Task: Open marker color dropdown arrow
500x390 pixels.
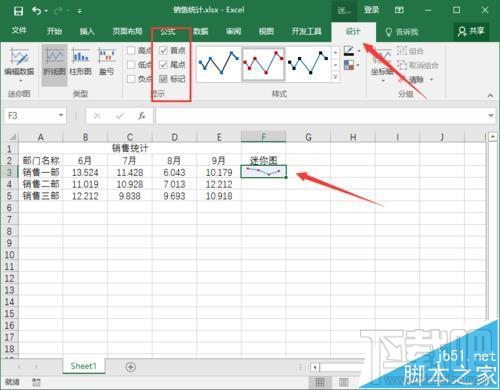Action: pyautogui.click(x=358, y=65)
